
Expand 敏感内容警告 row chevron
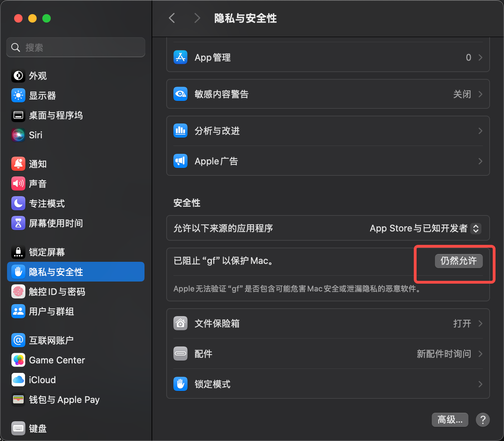pos(480,94)
